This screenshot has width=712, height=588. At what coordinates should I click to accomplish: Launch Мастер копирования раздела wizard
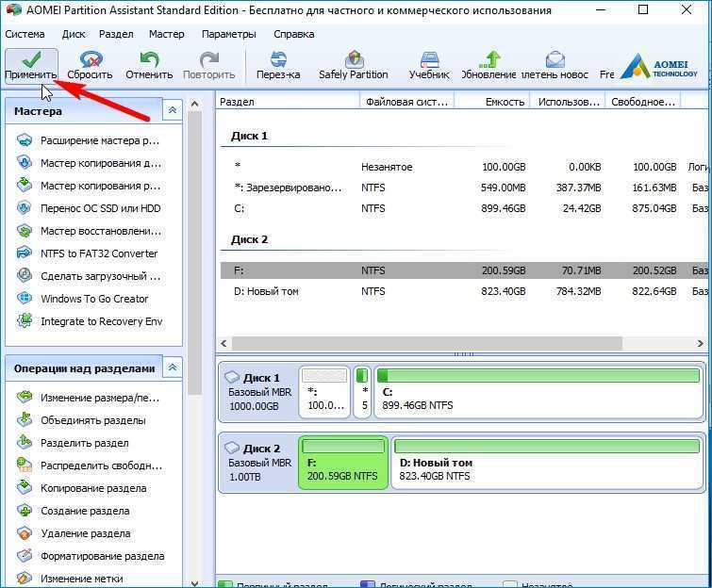[88, 186]
